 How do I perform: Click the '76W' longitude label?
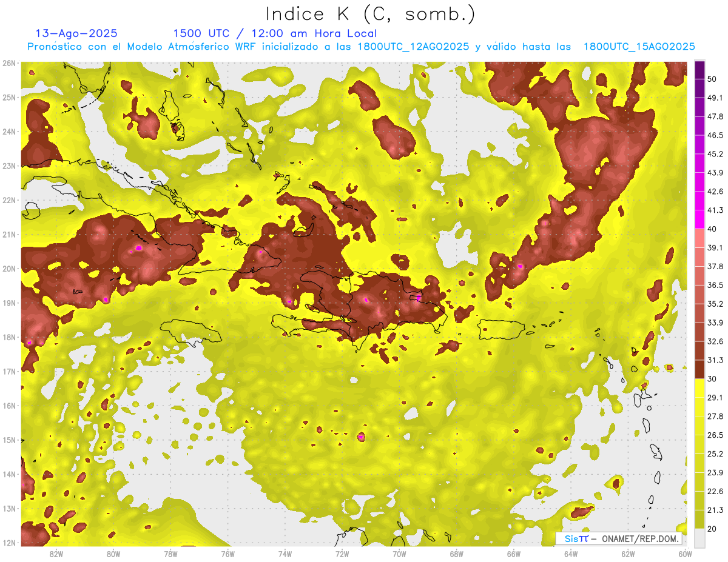tap(228, 554)
